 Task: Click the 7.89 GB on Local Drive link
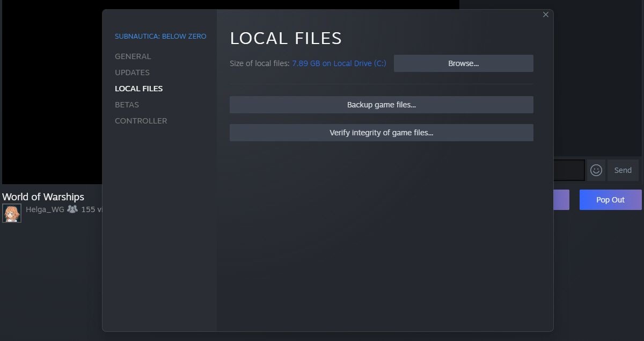(339, 63)
